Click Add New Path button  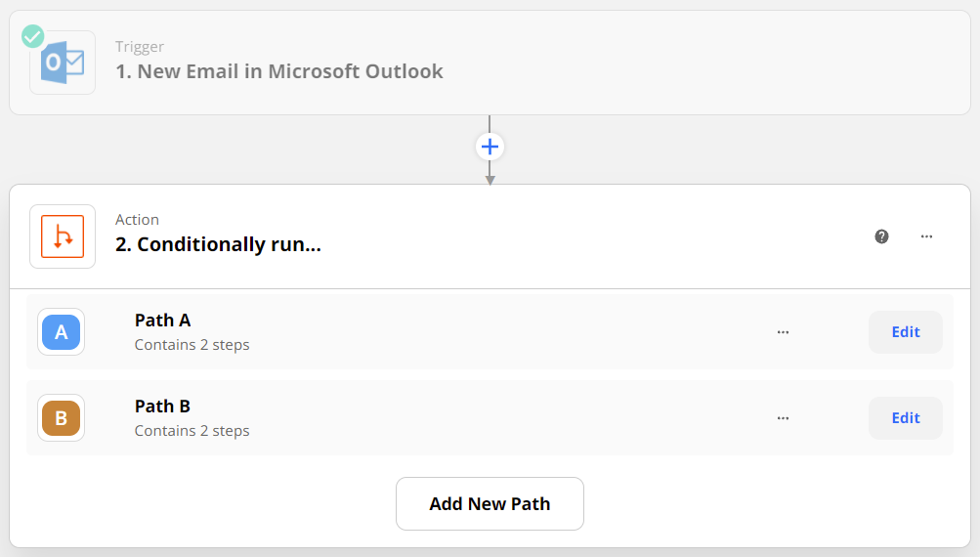(x=490, y=504)
